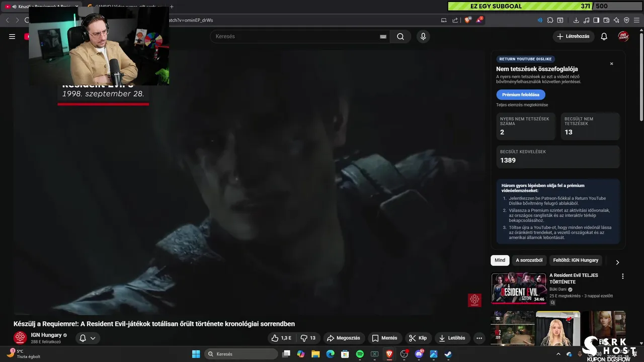
Task: Open Brave Wallet icon
Action: [x=606, y=20]
